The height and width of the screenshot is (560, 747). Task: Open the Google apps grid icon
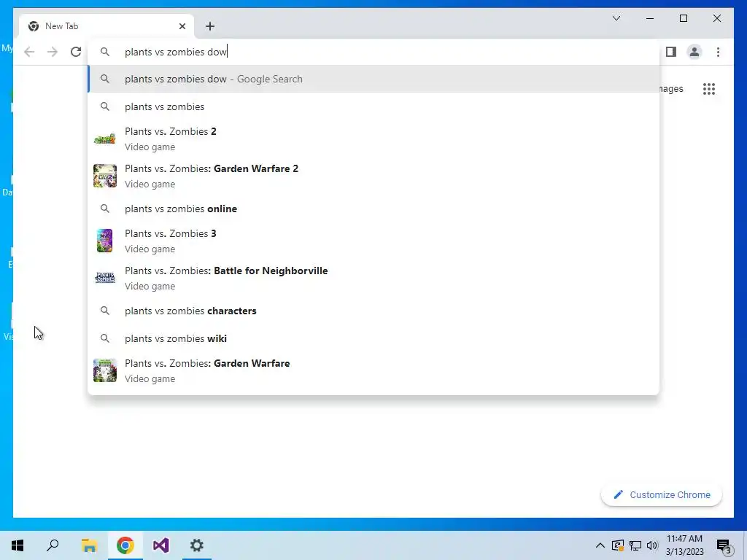click(709, 89)
